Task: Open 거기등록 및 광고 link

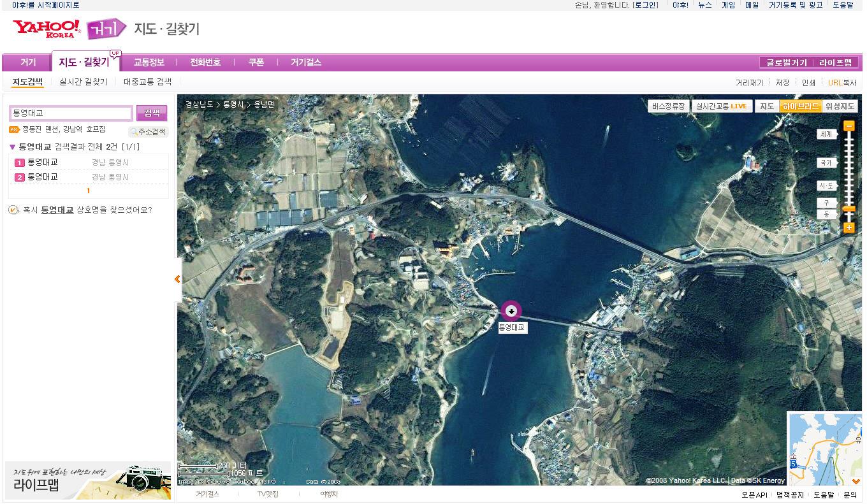Action: pyautogui.click(x=796, y=5)
